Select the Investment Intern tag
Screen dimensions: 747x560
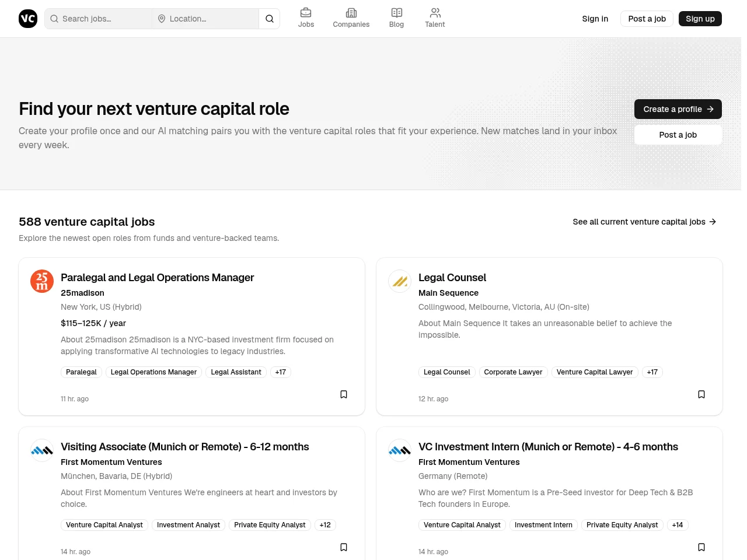coord(543,525)
